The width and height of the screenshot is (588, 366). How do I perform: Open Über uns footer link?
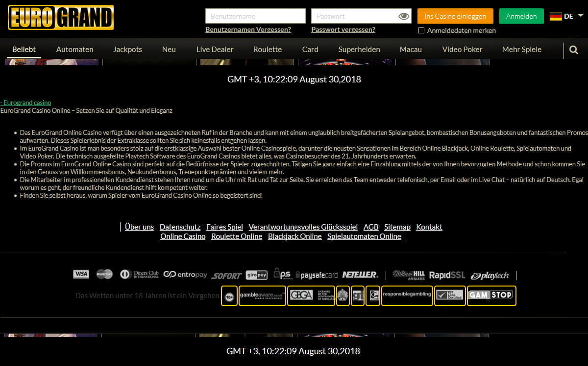139,227
